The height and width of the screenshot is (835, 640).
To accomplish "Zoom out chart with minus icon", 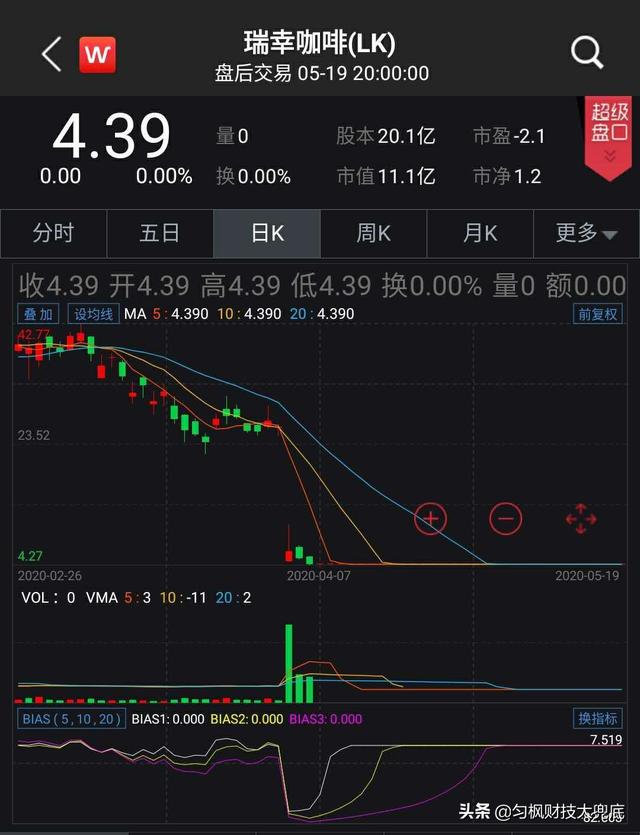I will [505, 518].
